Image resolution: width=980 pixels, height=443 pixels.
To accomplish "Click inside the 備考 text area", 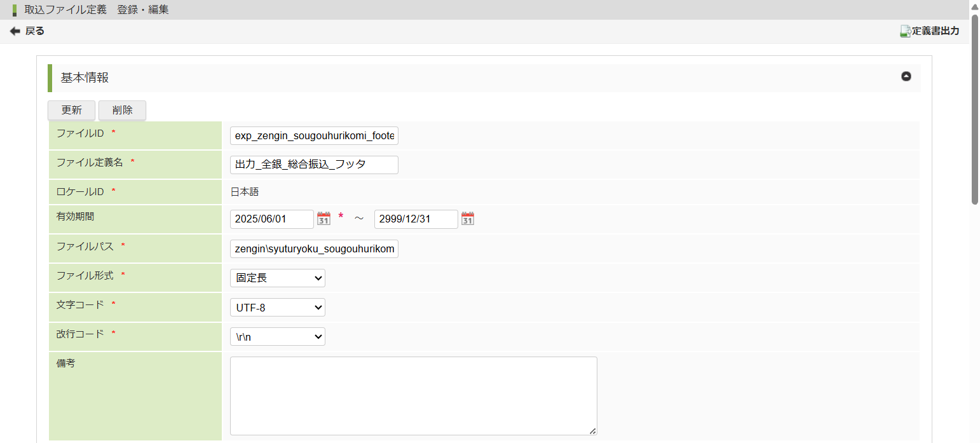I will coord(413,395).
